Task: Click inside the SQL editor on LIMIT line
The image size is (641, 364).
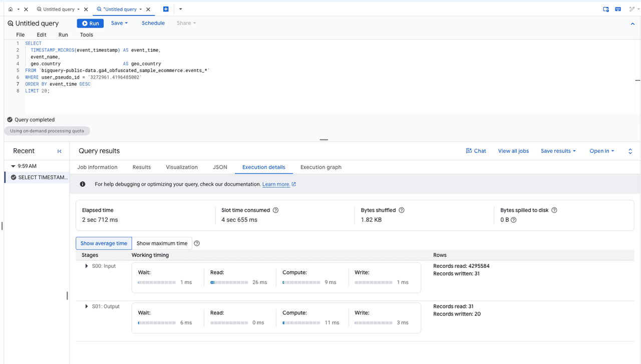Action: (38, 91)
